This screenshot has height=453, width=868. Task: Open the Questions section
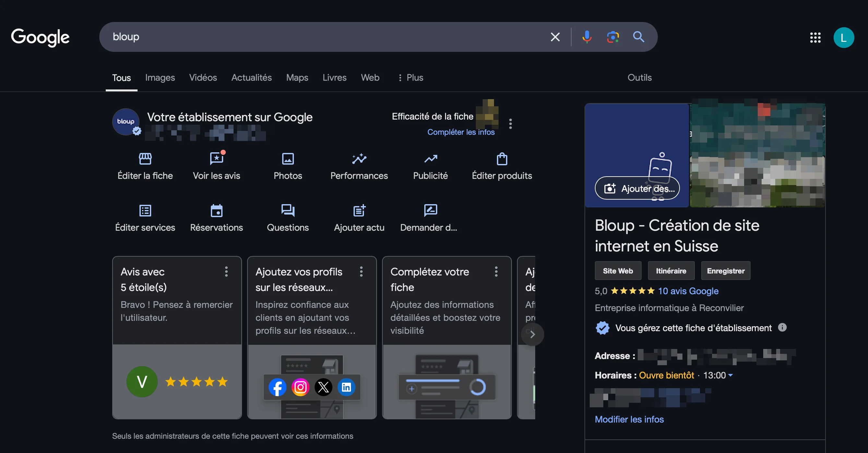click(x=288, y=218)
